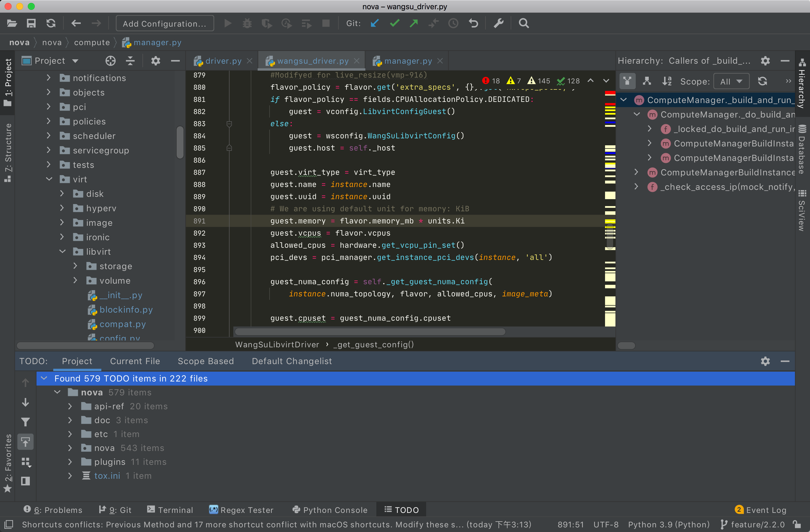Switch to the manager.py editor tab
This screenshot has width=810, height=532.
[408, 61]
